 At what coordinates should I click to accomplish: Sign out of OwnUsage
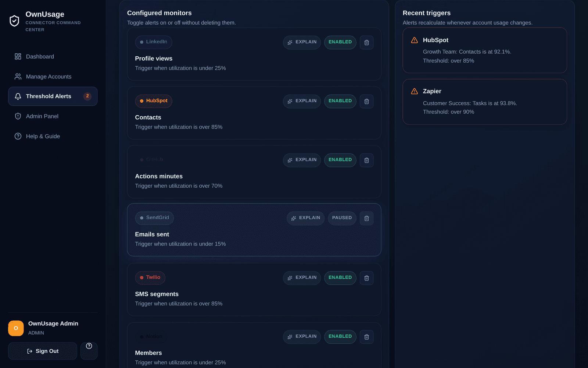click(43, 351)
